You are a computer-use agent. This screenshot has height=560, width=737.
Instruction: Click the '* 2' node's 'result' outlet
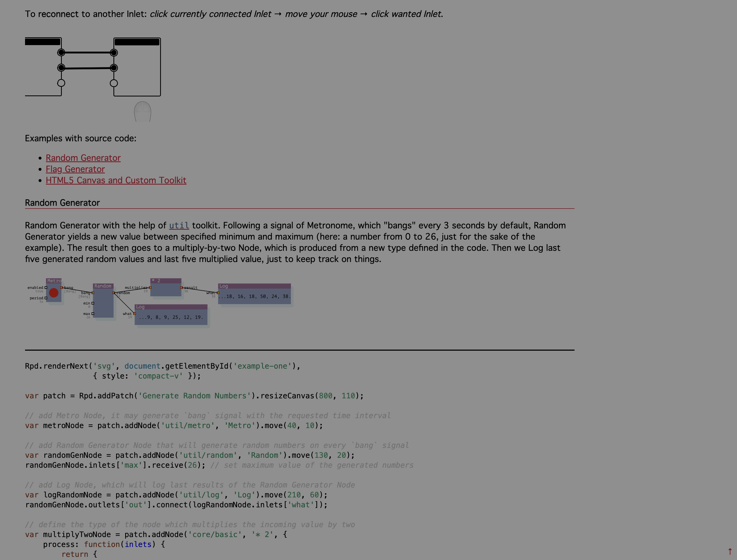pos(182,287)
